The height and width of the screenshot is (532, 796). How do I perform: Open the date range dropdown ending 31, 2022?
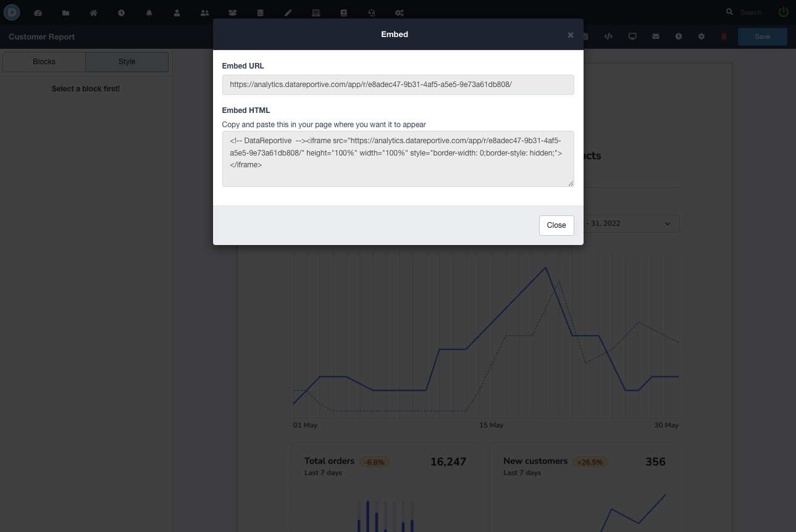[631, 223]
